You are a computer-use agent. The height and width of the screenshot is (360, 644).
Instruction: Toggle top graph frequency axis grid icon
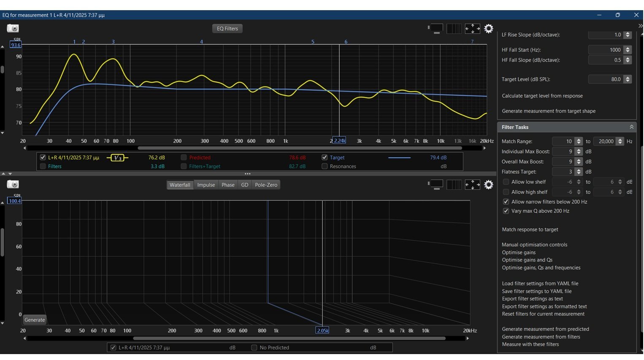[x=454, y=28]
